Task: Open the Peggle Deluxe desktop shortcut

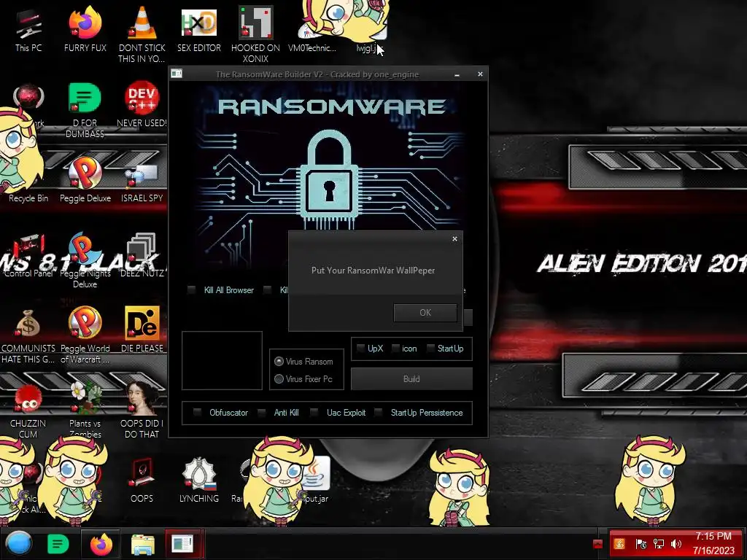Action: (85, 180)
